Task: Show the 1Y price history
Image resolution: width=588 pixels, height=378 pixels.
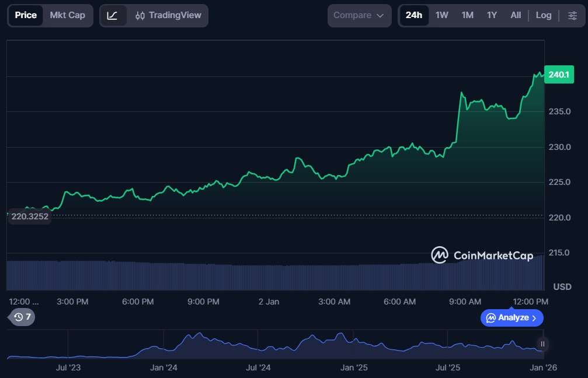Action: [x=492, y=16]
